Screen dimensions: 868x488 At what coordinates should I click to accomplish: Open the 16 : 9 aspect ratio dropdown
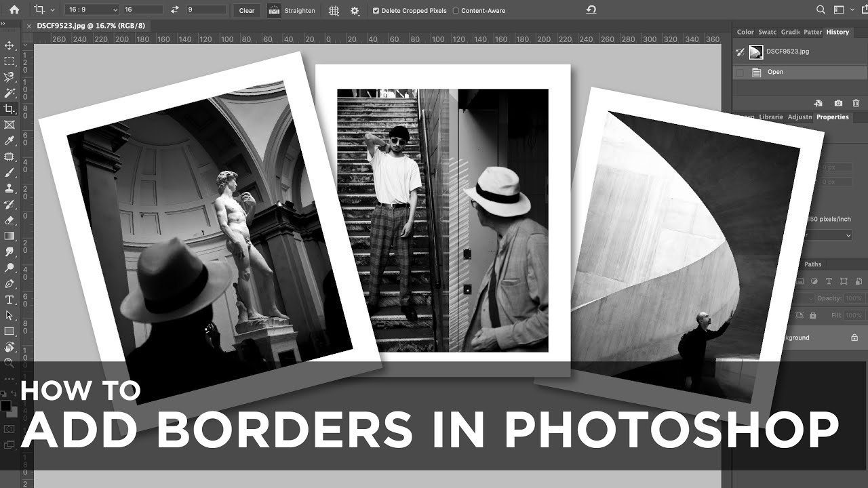click(x=92, y=10)
